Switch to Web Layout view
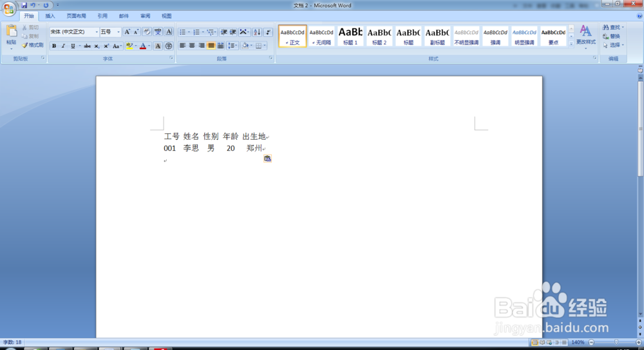The image size is (644, 350). (549, 342)
